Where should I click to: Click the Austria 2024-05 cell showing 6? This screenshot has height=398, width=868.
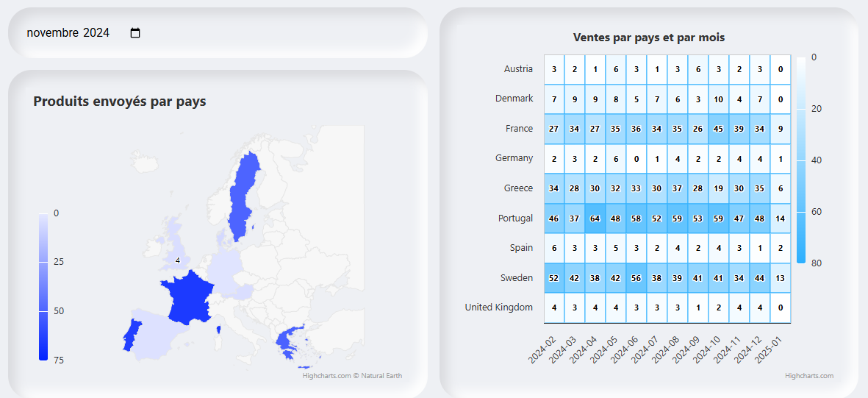click(x=616, y=69)
